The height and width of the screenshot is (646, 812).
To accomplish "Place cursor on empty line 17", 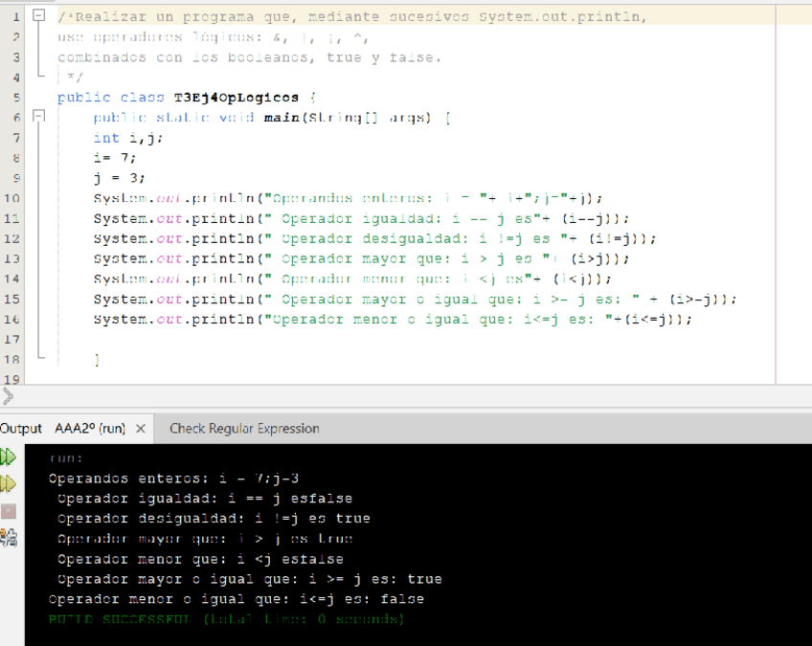I will pos(287,340).
